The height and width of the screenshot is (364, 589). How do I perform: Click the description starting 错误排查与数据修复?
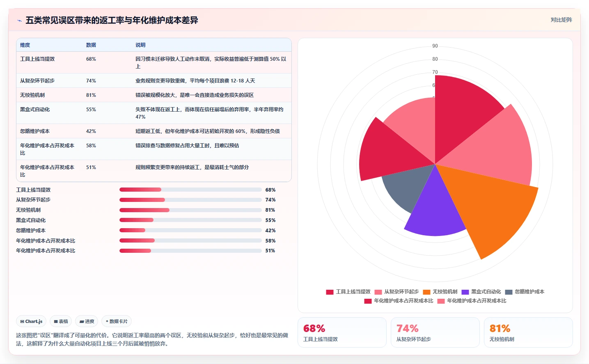(x=187, y=146)
